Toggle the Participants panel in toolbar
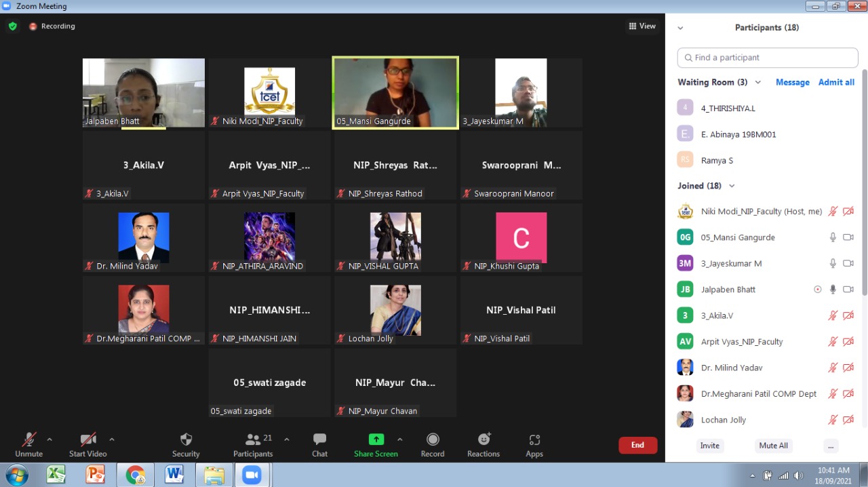This screenshot has height=487, width=868. point(253,445)
